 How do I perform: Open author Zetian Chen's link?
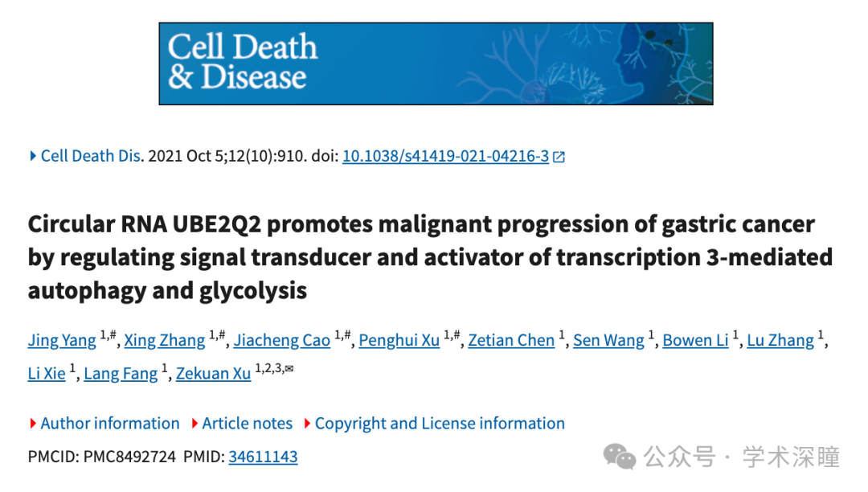511,340
